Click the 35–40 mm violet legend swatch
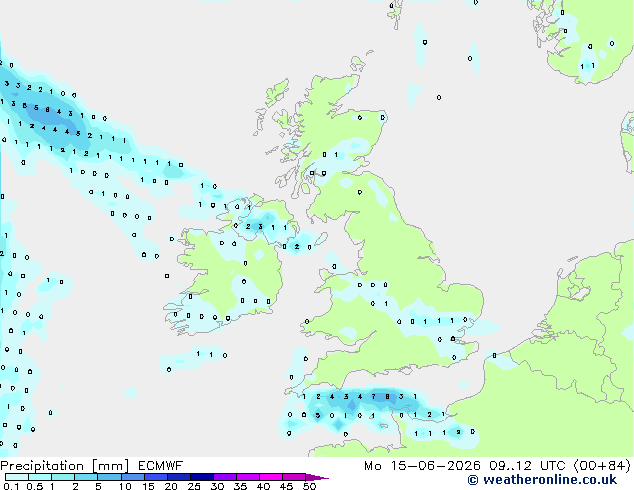 click(247, 477)
